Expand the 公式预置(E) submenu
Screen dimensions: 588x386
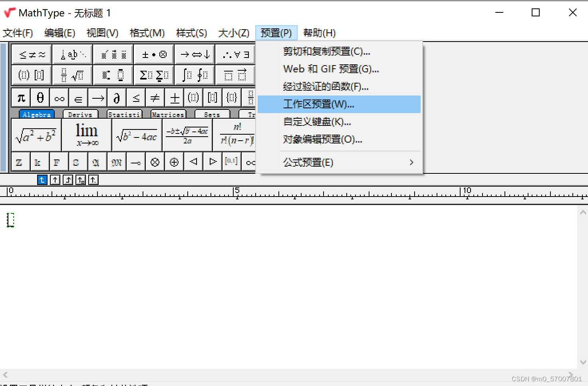[x=339, y=163]
